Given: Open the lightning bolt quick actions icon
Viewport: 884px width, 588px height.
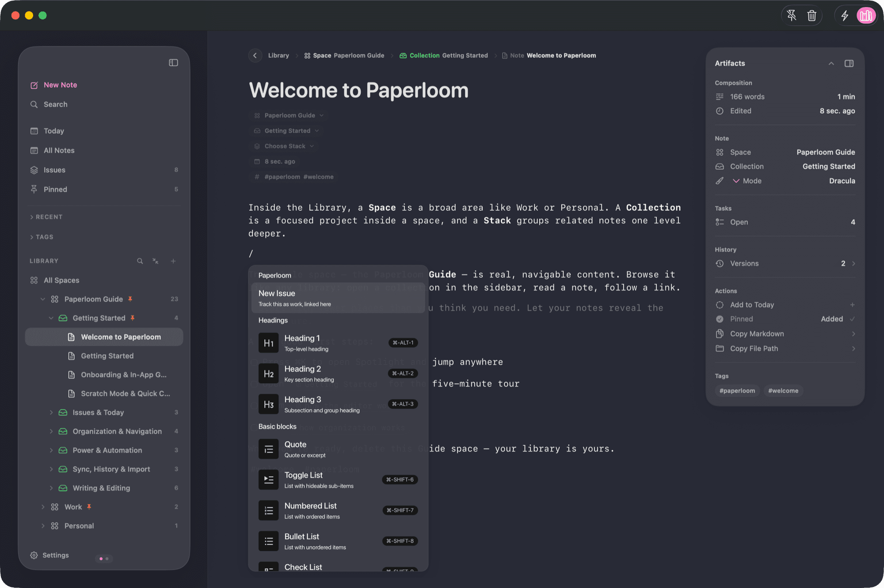Looking at the screenshot, I should 845,16.
